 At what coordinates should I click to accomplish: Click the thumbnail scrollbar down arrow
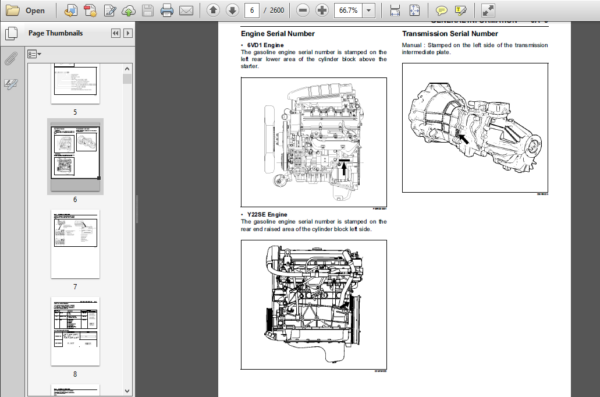point(127,391)
